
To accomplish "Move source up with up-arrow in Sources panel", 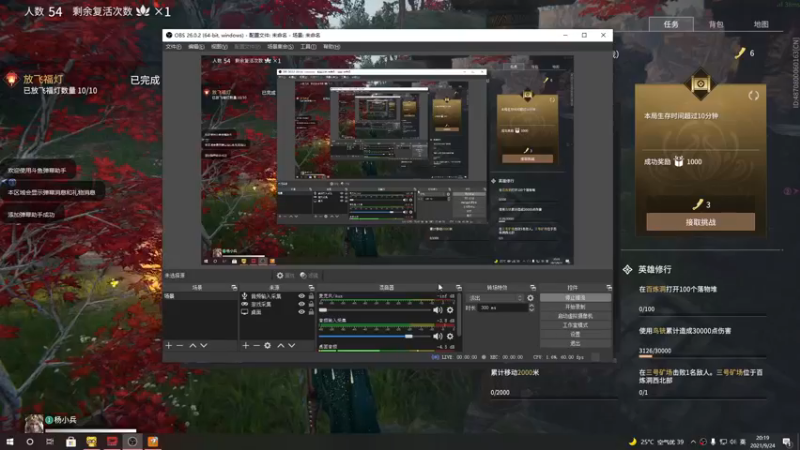I will point(281,345).
